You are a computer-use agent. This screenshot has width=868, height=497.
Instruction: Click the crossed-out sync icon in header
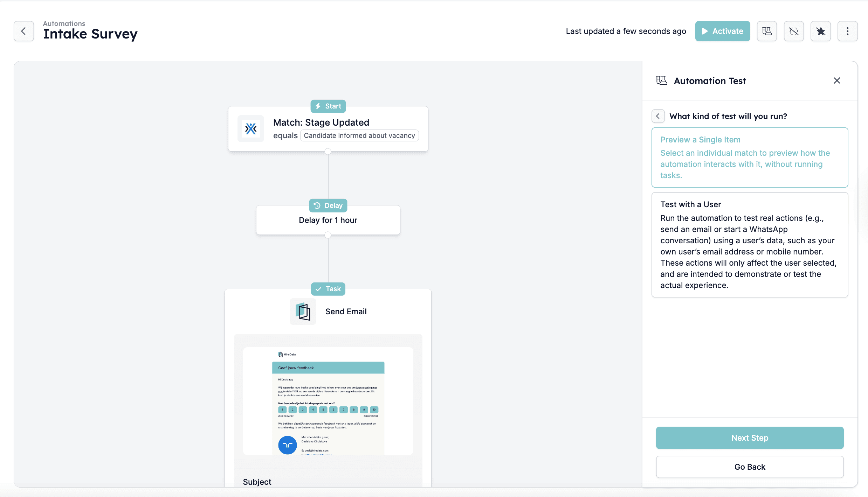794,31
